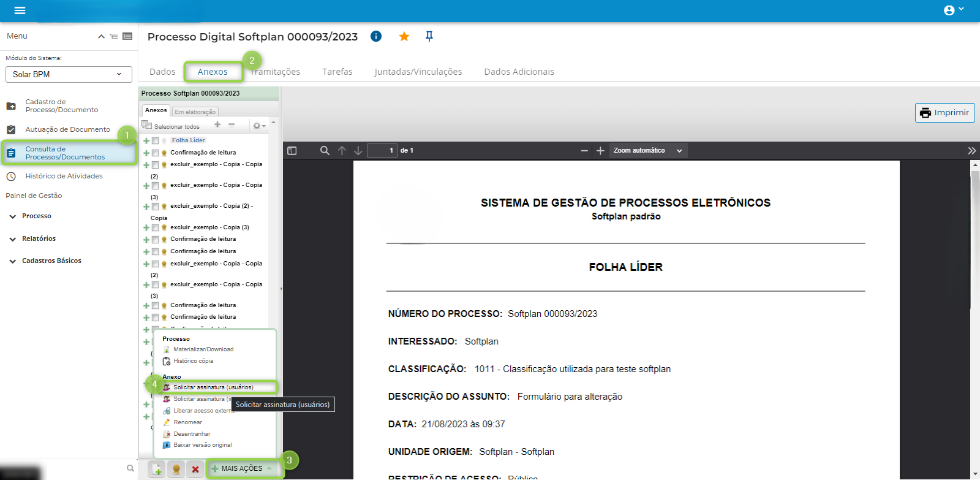Switch to the Tarefas tab
Viewport: 980px width, 480px height.
337,72
